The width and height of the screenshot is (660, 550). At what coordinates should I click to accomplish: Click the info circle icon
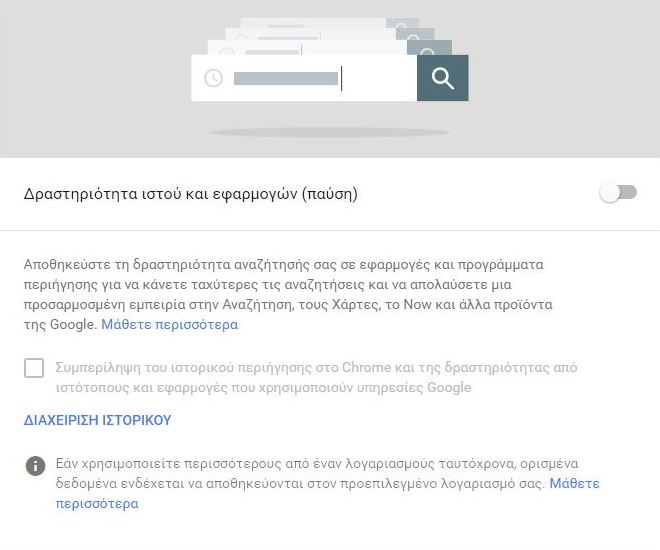pyautogui.click(x=35, y=466)
